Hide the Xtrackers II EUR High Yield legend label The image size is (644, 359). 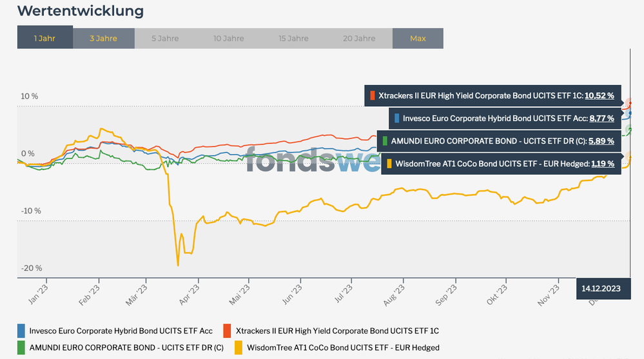coord(337,331)
